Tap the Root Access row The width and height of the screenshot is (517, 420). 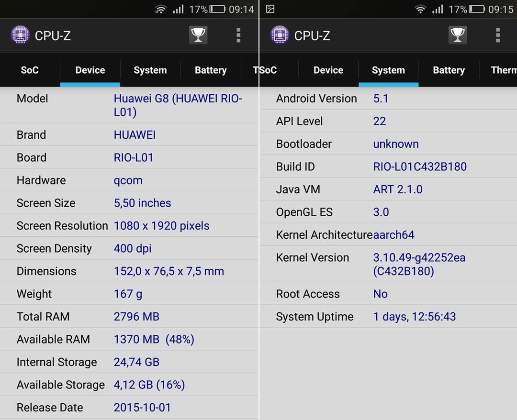coord(388,294)
